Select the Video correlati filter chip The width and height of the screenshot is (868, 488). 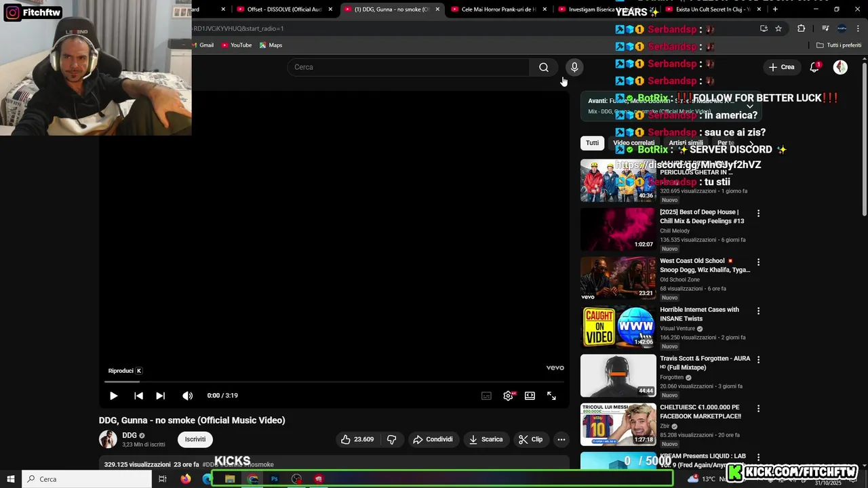(x=633, y=143)
